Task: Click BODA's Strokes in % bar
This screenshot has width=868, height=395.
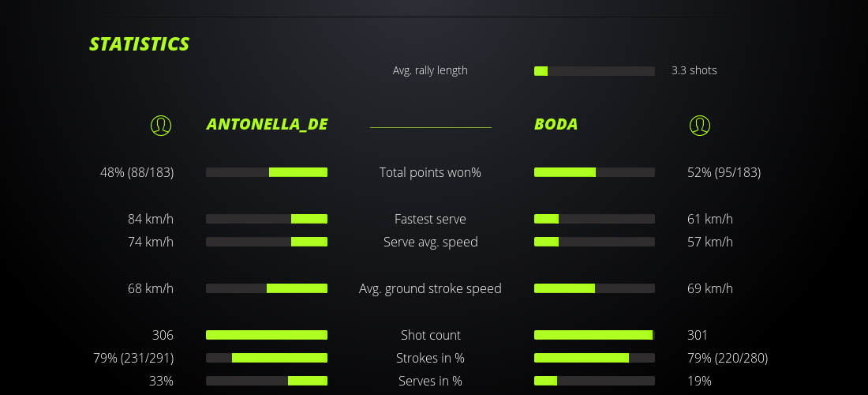Action: coord(594,358)
